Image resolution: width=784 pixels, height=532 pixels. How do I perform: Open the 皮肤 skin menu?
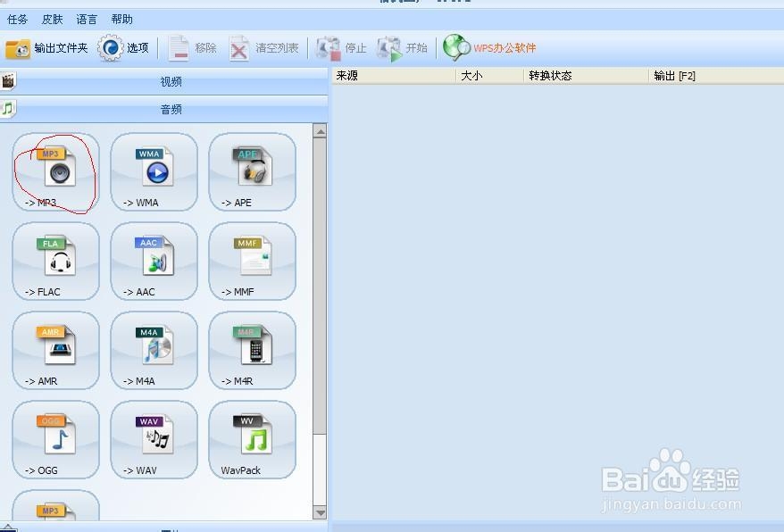click(51, 19)
